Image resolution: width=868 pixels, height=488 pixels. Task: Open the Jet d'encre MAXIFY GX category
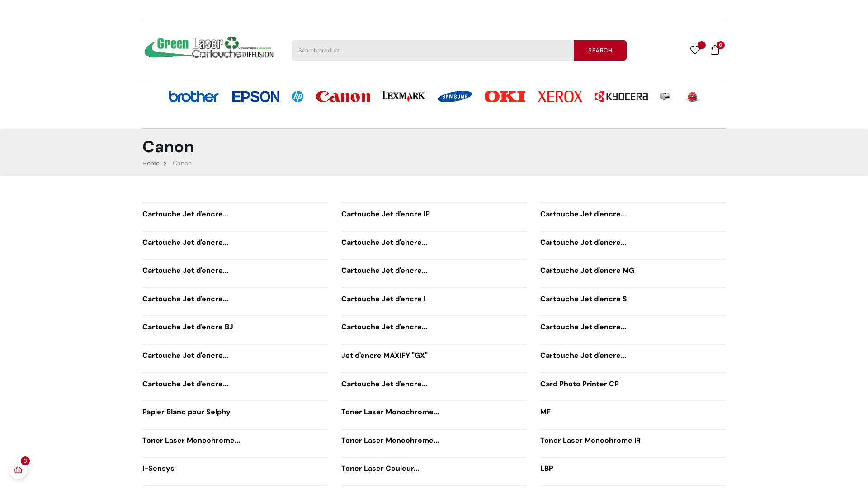(384, 356)
